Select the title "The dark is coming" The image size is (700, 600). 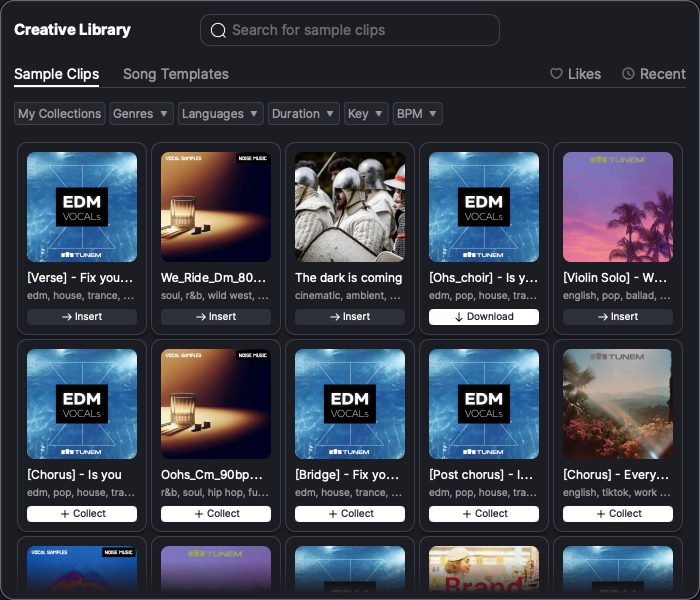(349, 278)
